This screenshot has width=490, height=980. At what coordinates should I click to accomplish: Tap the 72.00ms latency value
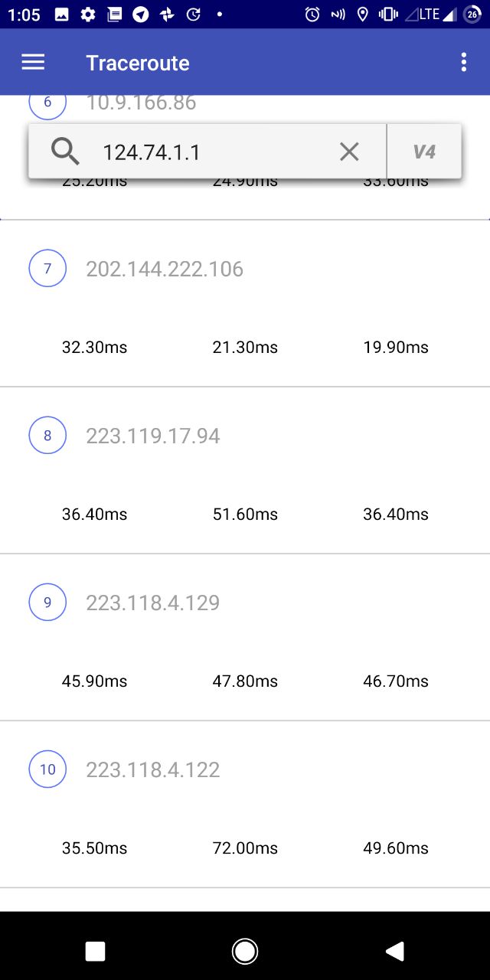coord(245,848)
